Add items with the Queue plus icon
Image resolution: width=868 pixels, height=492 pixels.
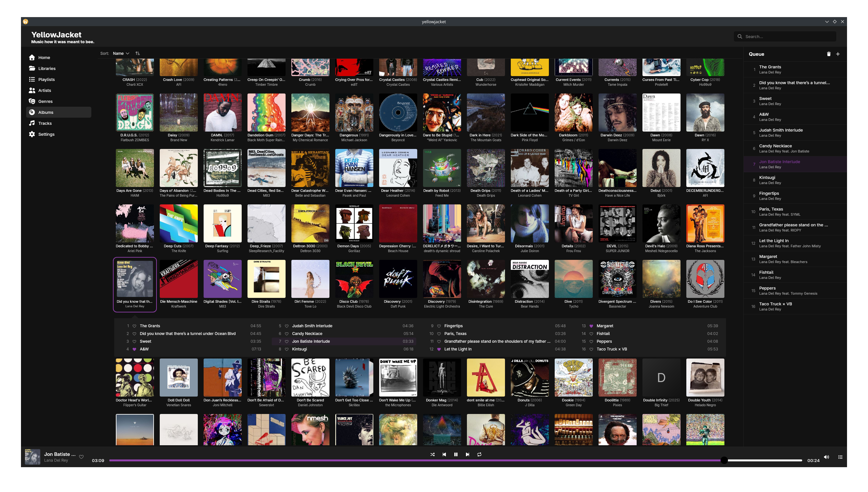click(x=838, y=54)
